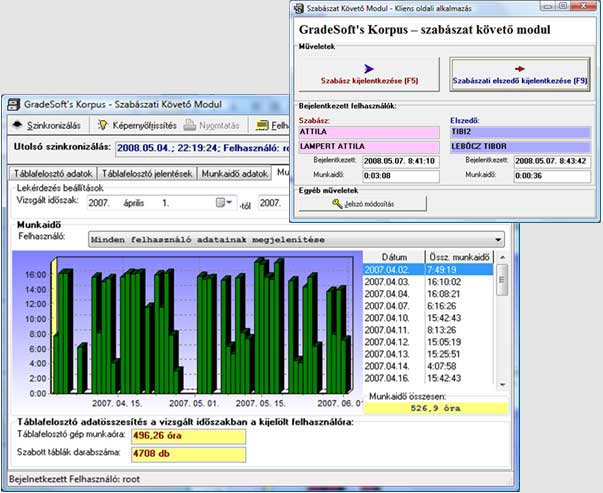Click the Képernyőfrissítés lightbulb icon
The image size is (603, 493).
point(102,125)
